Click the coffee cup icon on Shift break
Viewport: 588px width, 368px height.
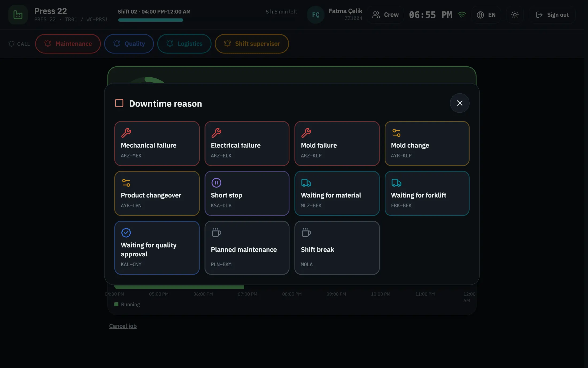point(306,233)
